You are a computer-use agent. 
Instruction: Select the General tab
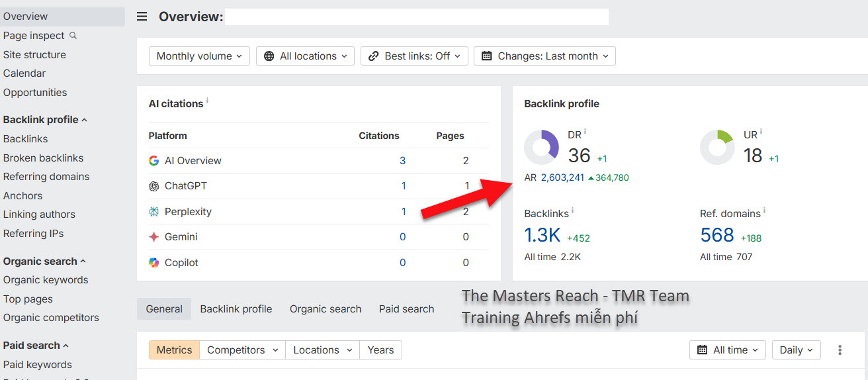pyautogui.click(x=164, y=309)
